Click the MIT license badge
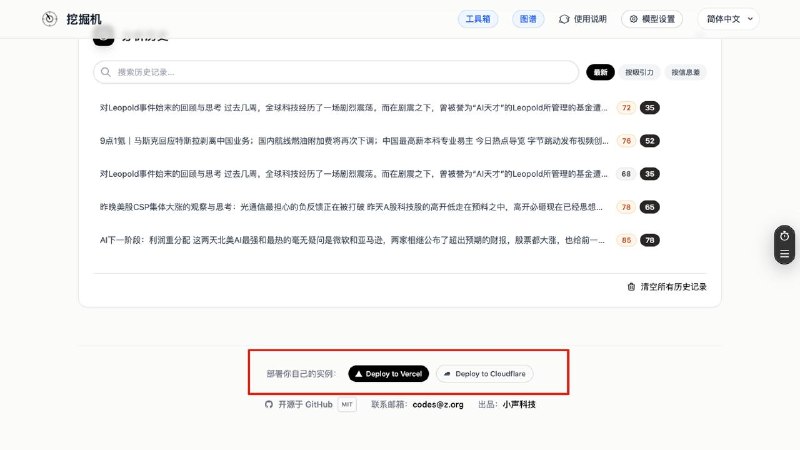Screen dimensions: 800x450 347,405
